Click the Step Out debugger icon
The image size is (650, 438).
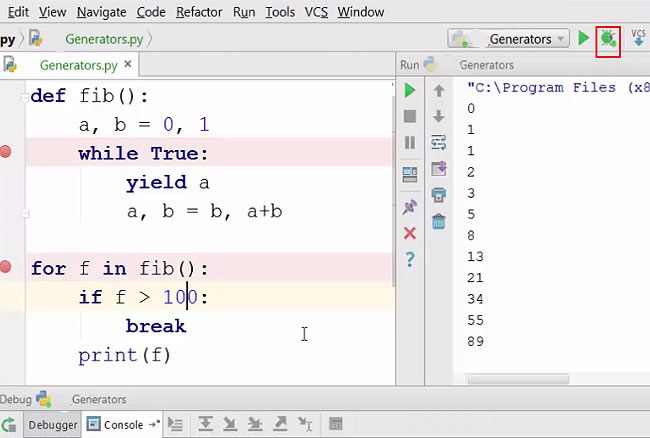tap(280, 423)
